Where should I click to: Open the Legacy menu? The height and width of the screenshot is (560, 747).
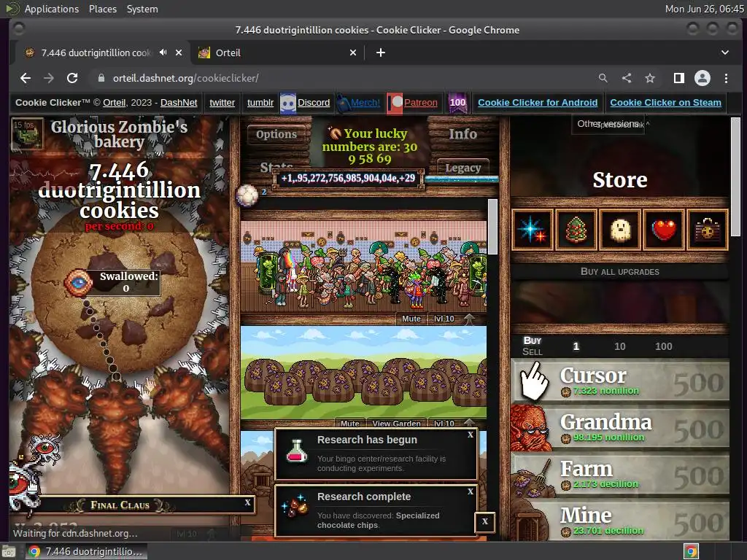[x=462, y=168]
